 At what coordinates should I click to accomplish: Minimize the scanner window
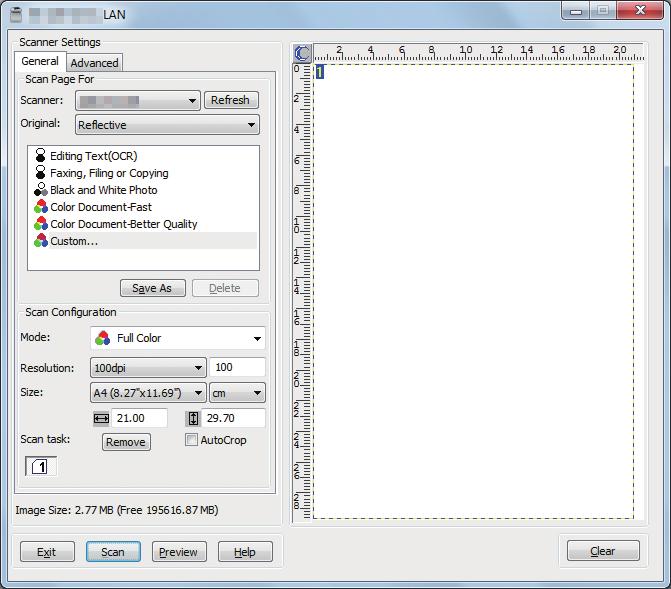(576, 11)
